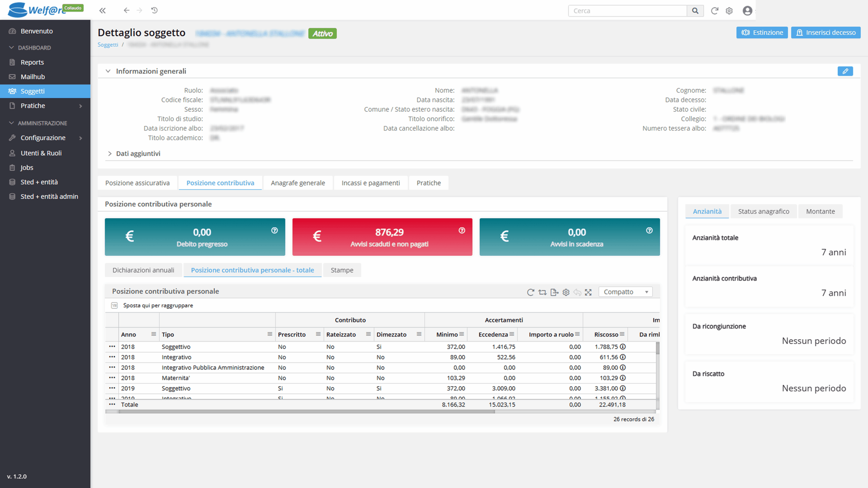Open the main Pratiche tab
The width and height of the screenshot is (868, 488).
(429, 183)
